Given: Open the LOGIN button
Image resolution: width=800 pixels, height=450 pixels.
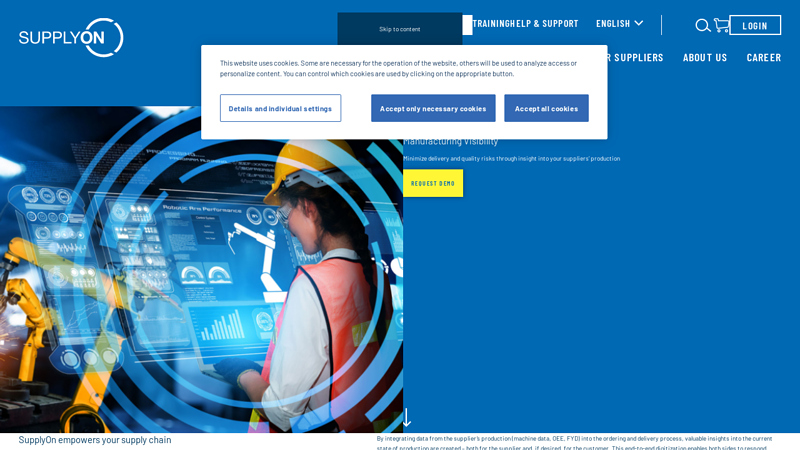Looking at the screenshot, I should click(755, 26).
